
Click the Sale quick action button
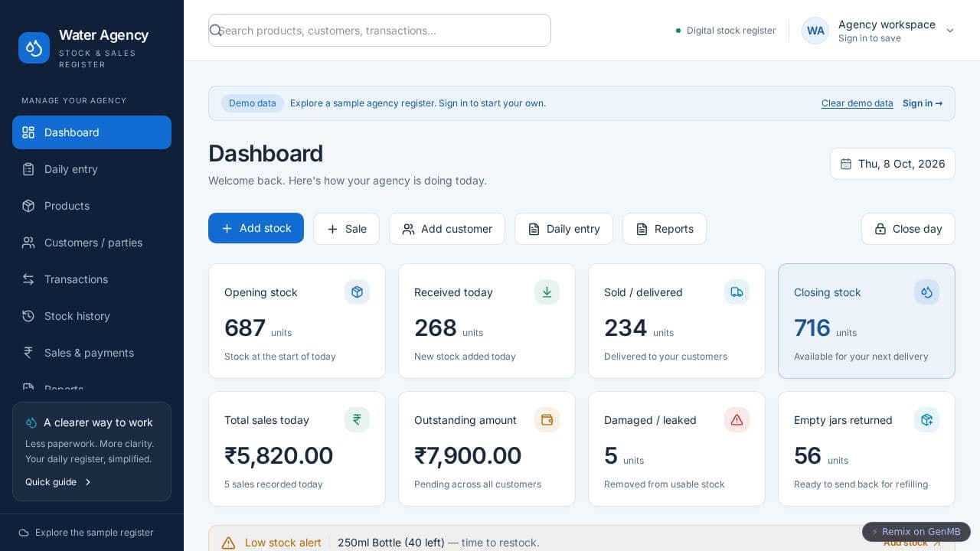(346, 229)
